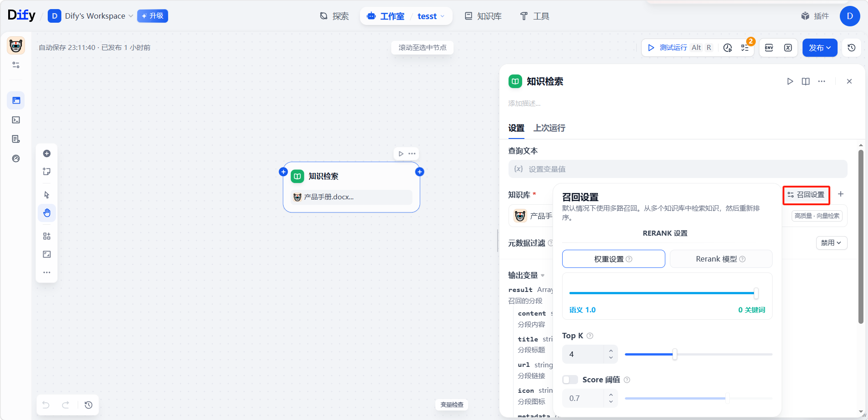Decrease the Score threshold stepper
This screenshot has height=420, width=868.
(x=611, y=402)
